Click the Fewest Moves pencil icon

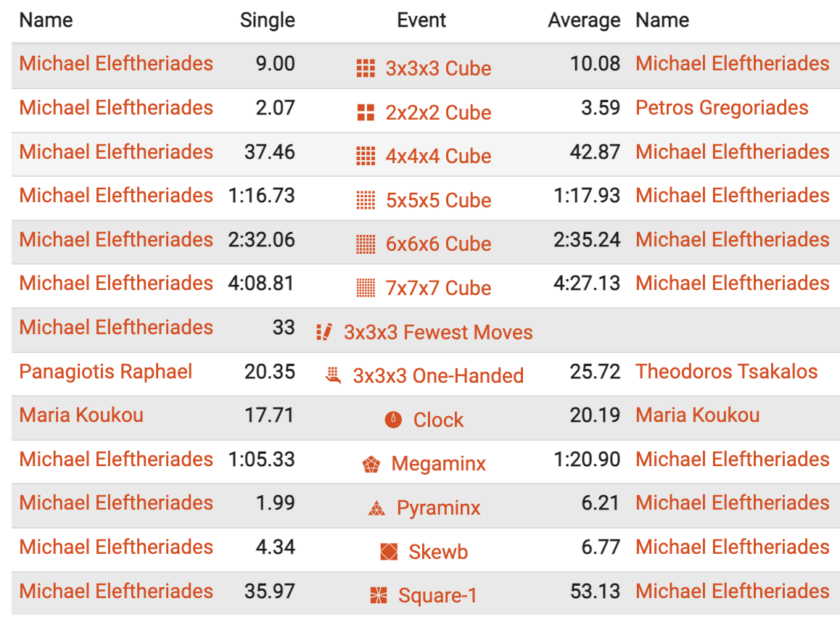tap(324, 332)
